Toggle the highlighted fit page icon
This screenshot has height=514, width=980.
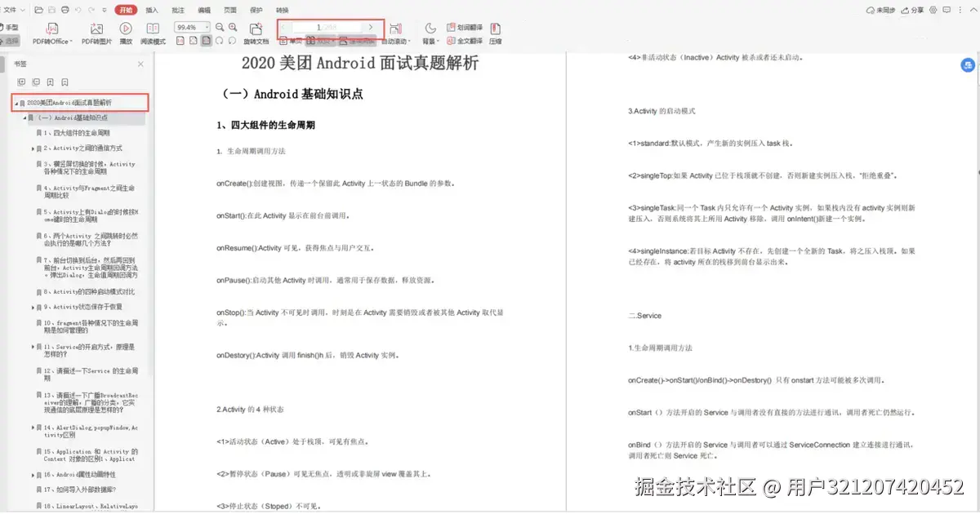pyautogui.click(x=207, y=40)
